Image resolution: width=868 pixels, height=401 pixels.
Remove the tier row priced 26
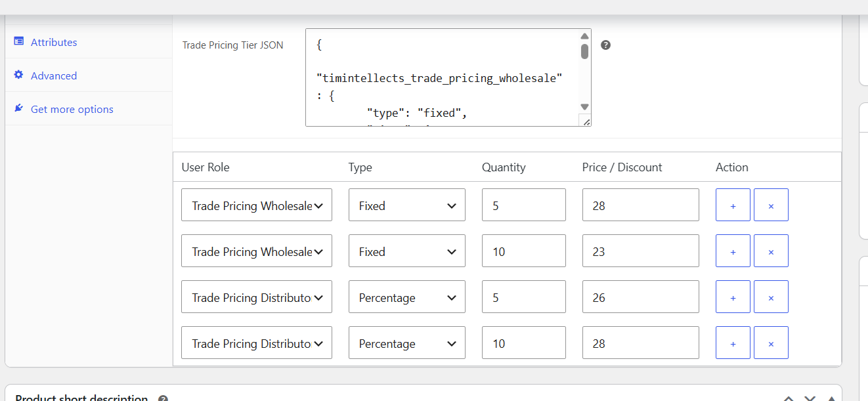click(x=771, y=297)
